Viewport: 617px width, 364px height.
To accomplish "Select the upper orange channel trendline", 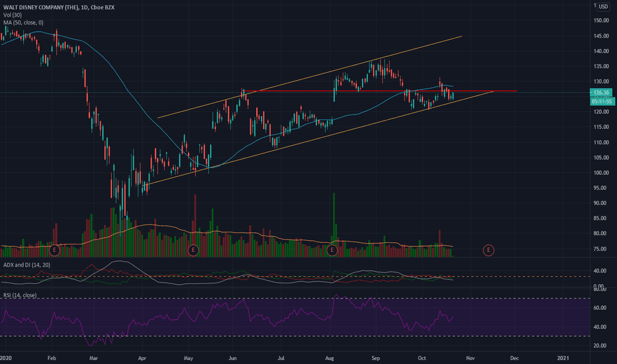I will click(x=309, y=77).
